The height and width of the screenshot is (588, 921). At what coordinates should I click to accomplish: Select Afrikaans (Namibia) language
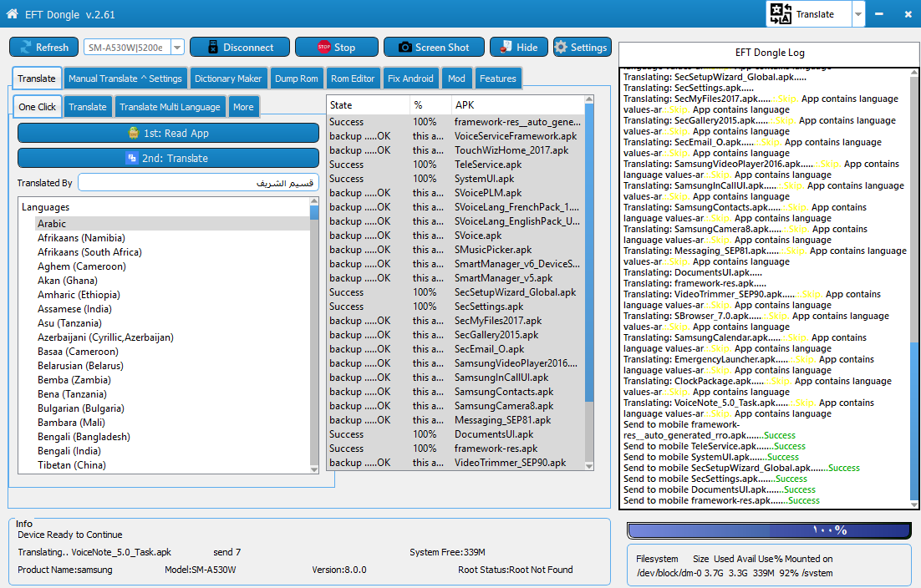click(81, 238)
